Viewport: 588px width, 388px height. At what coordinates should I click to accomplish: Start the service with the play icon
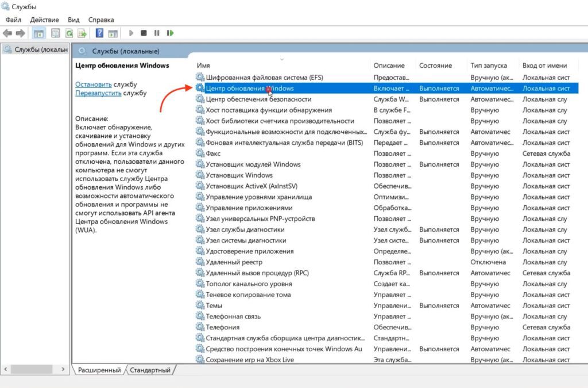pyautogui.click(x=131, y=33)
